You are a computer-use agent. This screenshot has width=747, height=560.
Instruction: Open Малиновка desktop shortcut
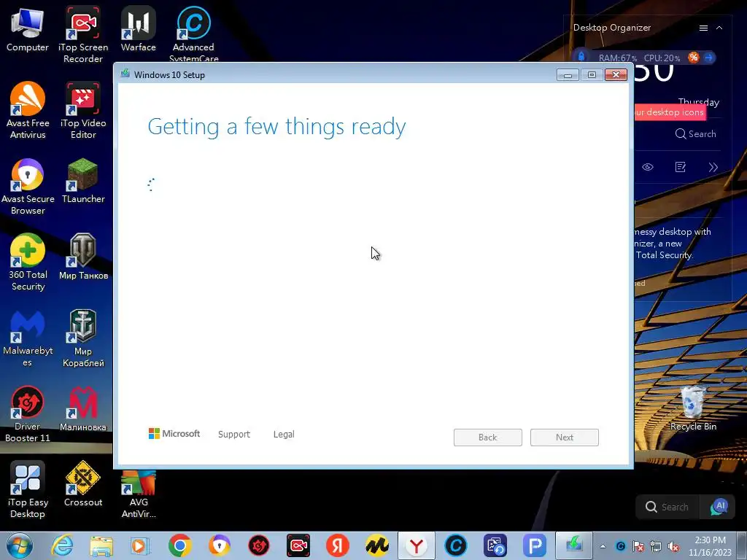tap(83, 408)
